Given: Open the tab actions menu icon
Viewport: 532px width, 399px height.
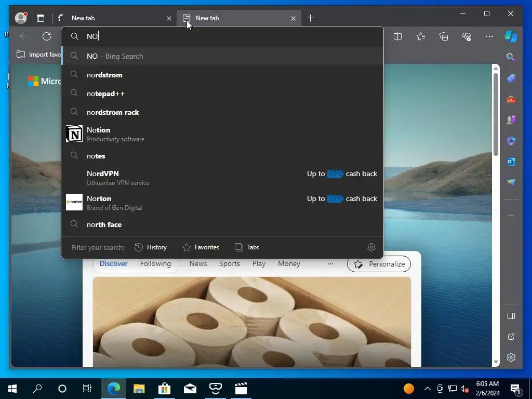Looking at the screenshot, I should (x=41, y=18).
